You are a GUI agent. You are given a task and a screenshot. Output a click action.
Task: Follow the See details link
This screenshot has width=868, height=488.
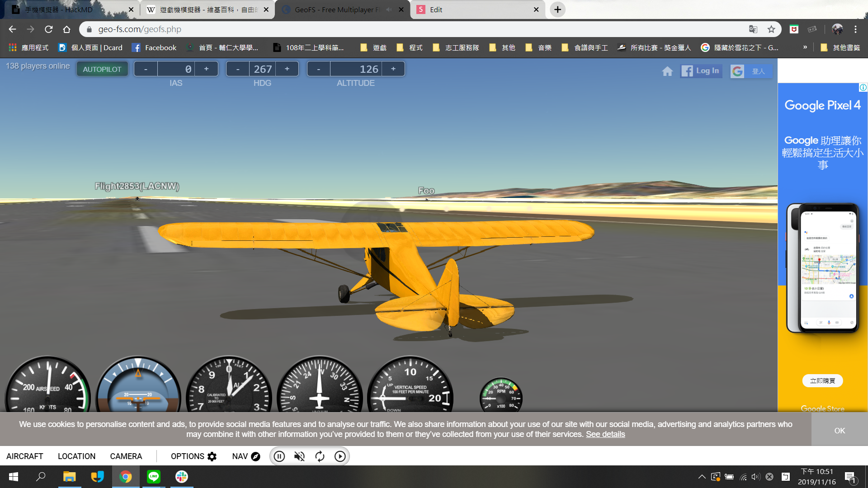605,434
